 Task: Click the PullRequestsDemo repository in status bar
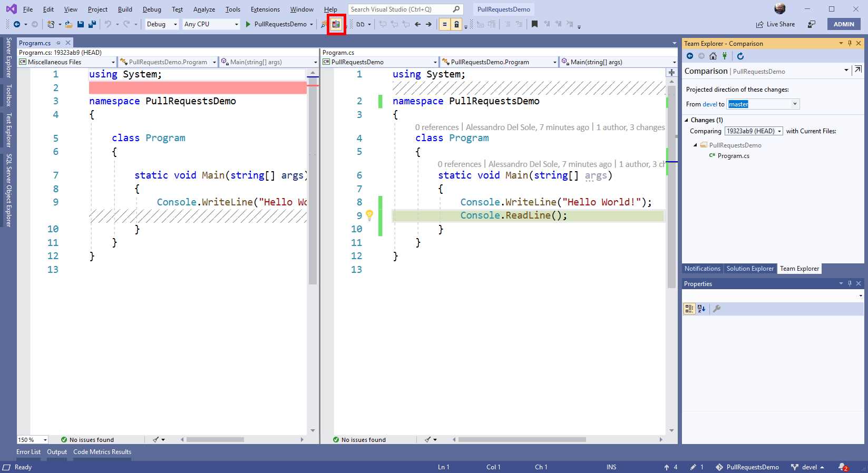tap(747, 467)
